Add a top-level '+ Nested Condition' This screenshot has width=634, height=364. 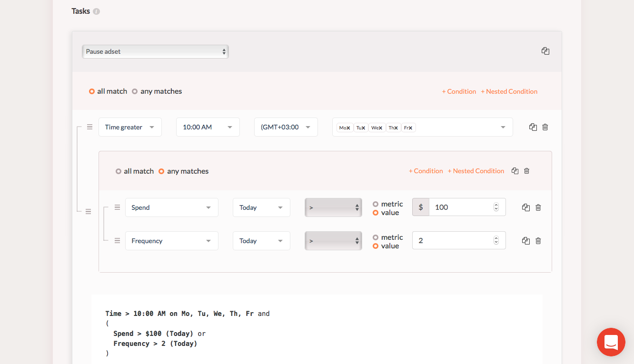[509, 91]
